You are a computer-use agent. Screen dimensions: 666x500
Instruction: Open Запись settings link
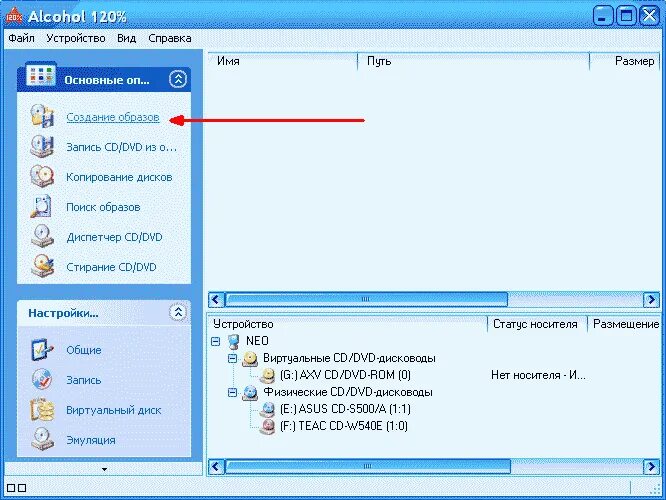(84, 380)
